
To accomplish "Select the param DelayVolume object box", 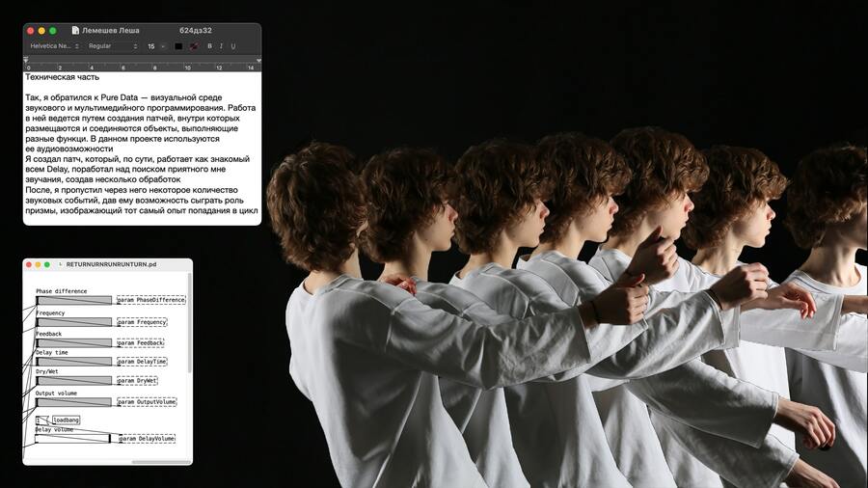I will 148,439.
